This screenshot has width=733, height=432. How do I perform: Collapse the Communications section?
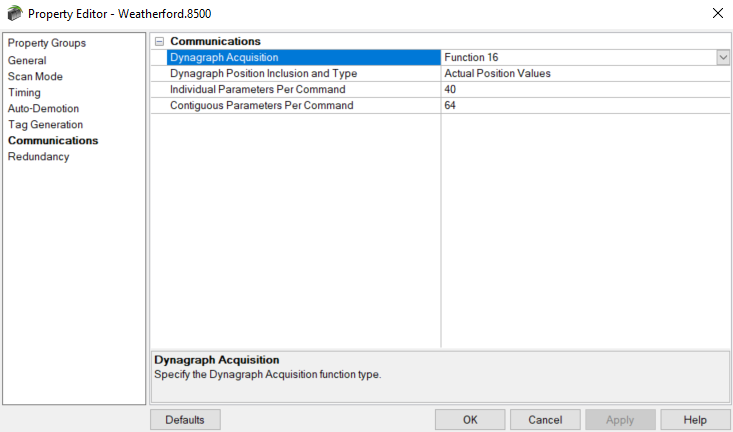[159, 42]
